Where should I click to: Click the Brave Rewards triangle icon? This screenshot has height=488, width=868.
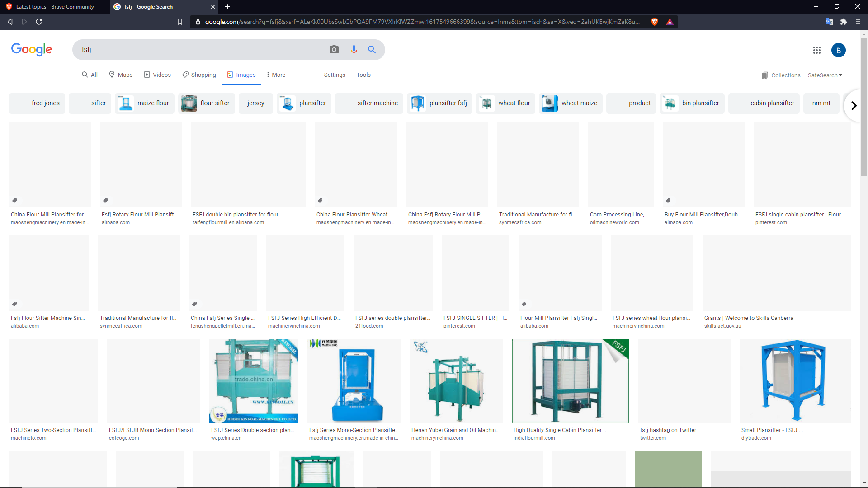670,22
